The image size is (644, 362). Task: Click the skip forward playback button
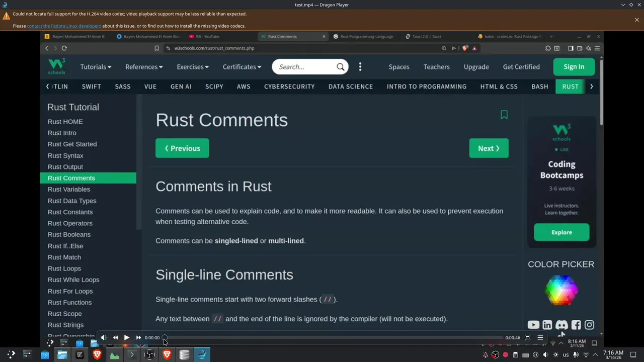pos(139,338)
